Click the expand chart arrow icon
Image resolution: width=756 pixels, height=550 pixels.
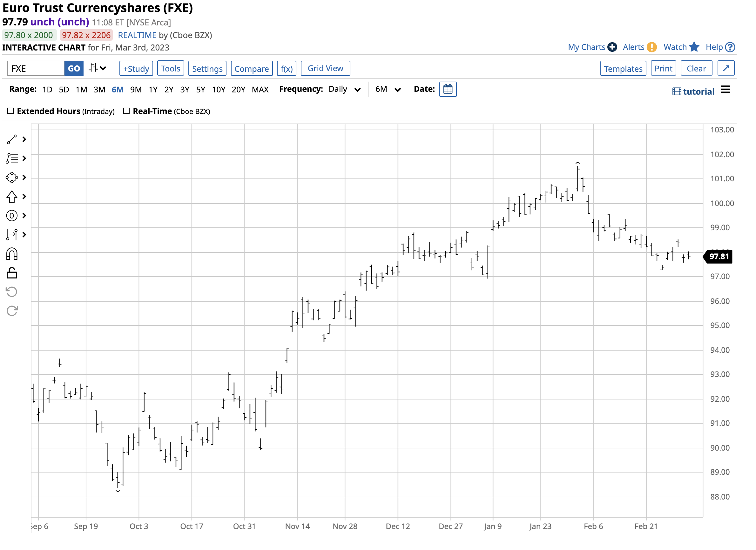tap(726, 68)
